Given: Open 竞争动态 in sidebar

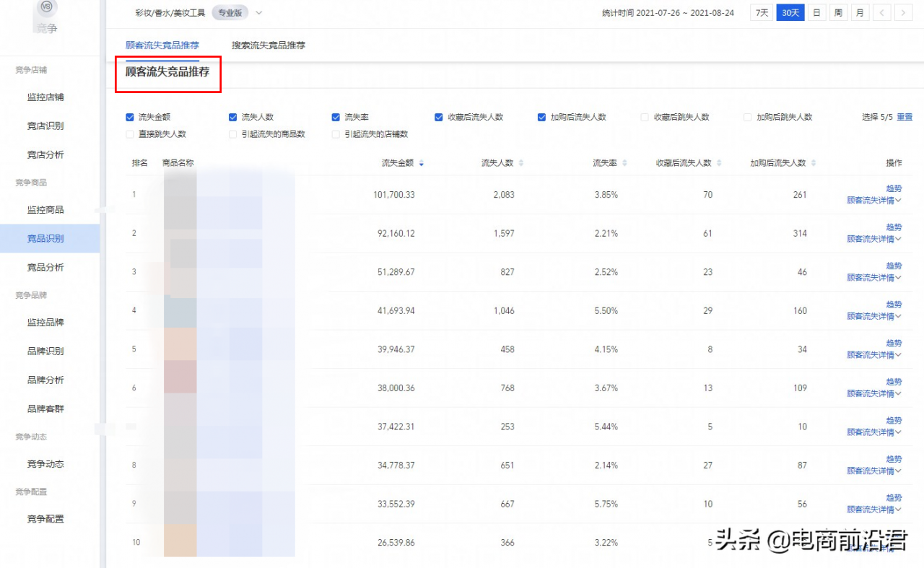Looking at the screenshot, I should (x=45, y=463).
